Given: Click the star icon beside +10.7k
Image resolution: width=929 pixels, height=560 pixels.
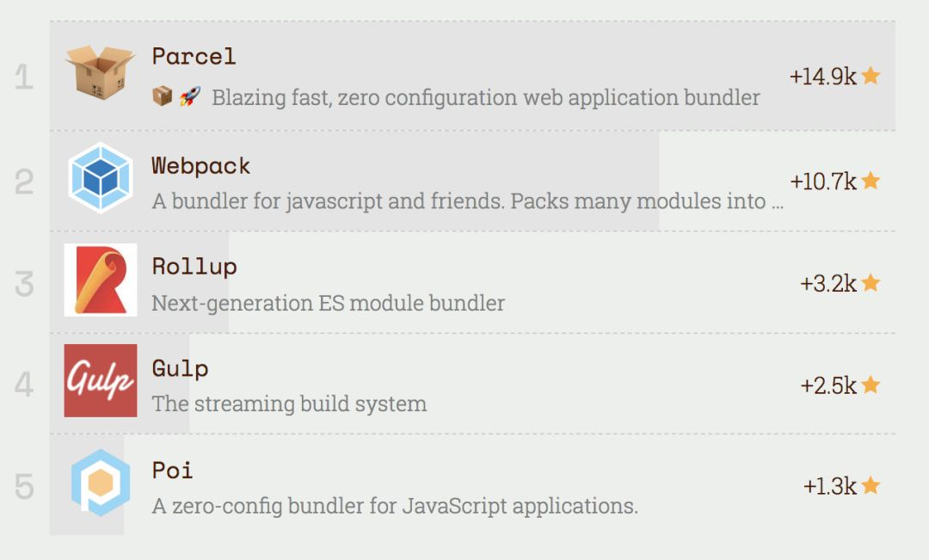Looking at the screenshot, I should coord(871,181).
